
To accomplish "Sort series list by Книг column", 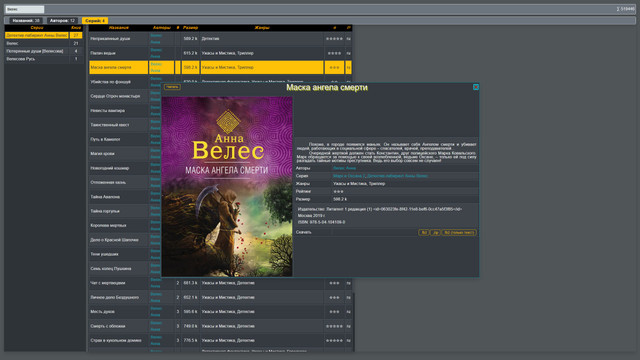I will 76,28.
